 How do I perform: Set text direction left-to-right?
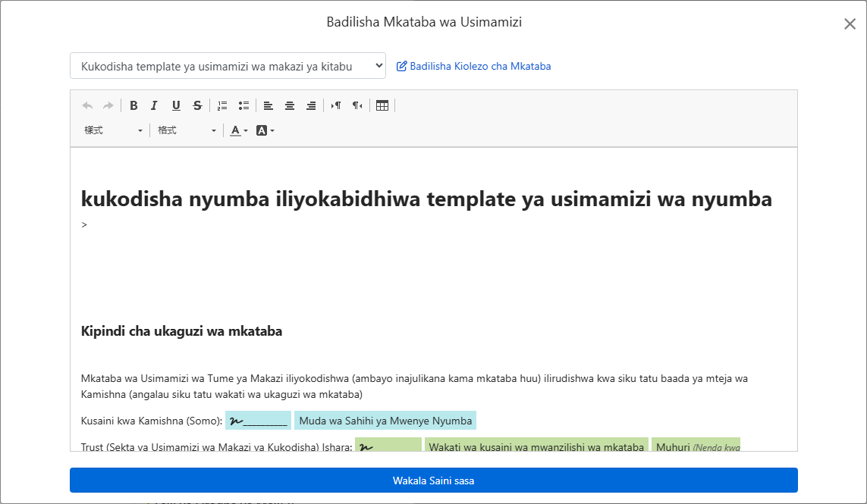click(335, 105)
